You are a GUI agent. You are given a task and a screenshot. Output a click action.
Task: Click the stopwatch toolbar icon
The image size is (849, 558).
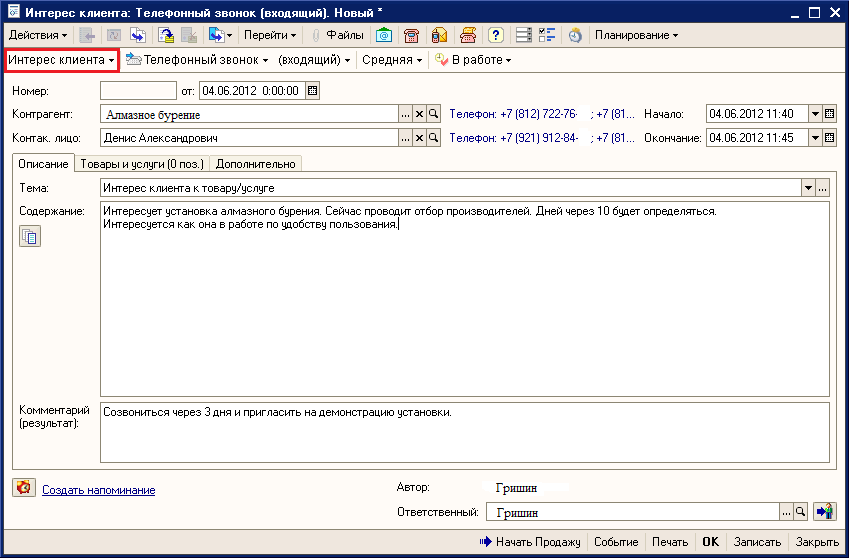pos(575,35)
